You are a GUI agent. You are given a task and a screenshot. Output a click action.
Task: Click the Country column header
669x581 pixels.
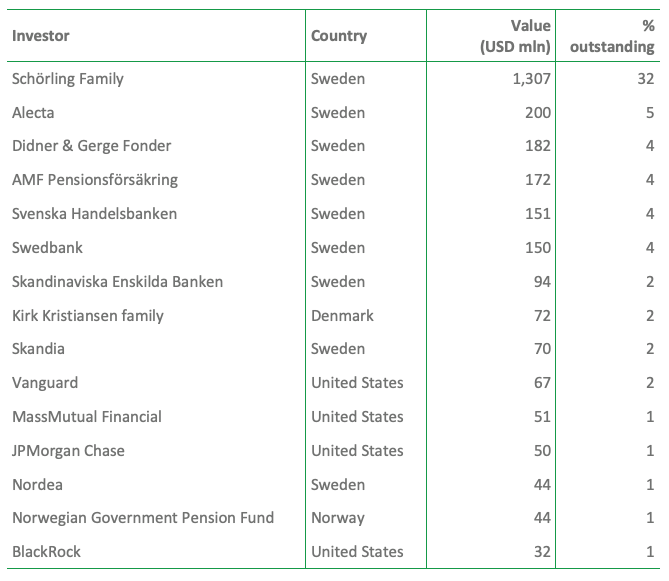[x=339, y=36]
